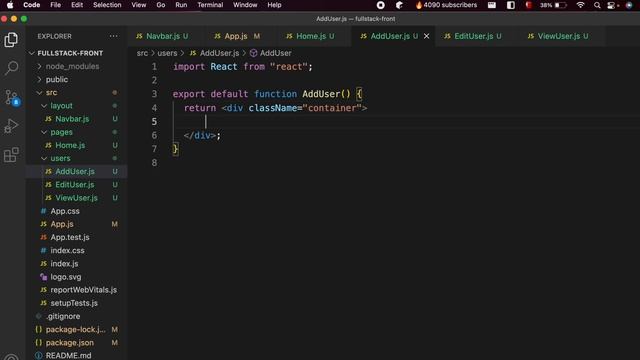Open the Help menu

pyautogui.click(x=274, y=5)
